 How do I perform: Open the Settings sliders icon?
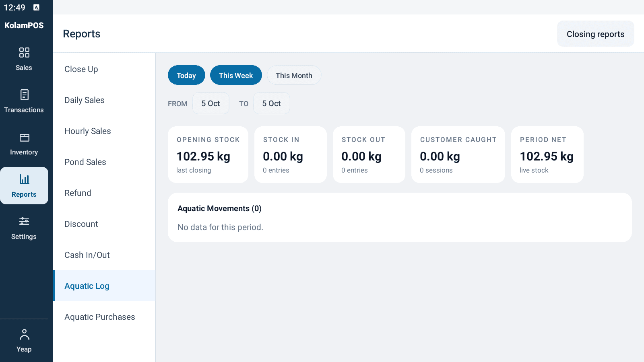(x=24, y=221)
